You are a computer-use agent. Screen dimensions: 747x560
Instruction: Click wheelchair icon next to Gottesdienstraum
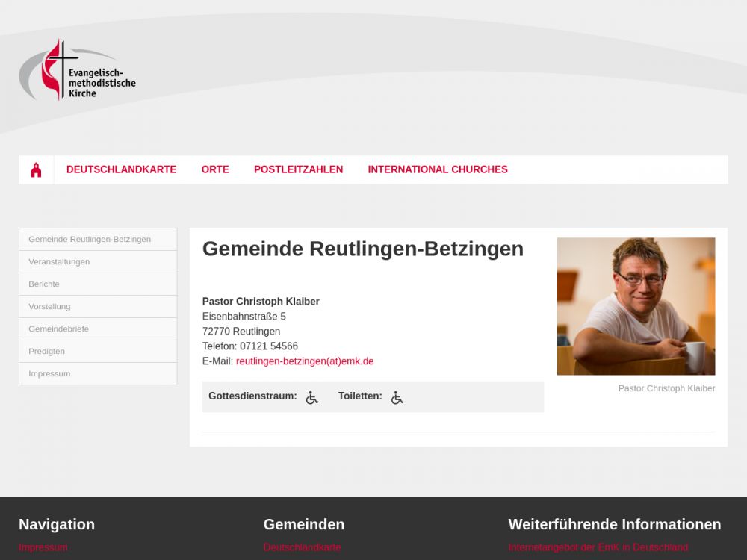[312, 397]
